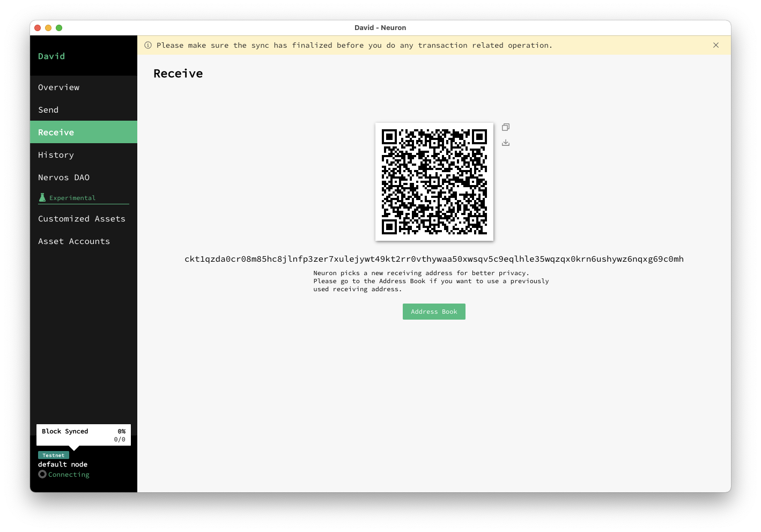Click the Address Book button
This screenshot has height=532, width=761.
click(434, 312)
